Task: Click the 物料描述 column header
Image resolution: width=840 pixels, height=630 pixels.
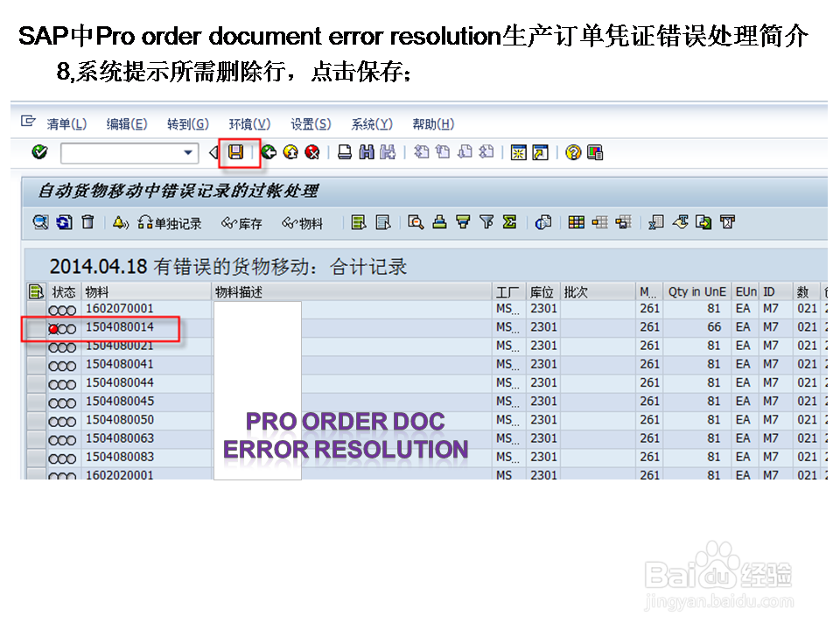Action: point(352,292)
